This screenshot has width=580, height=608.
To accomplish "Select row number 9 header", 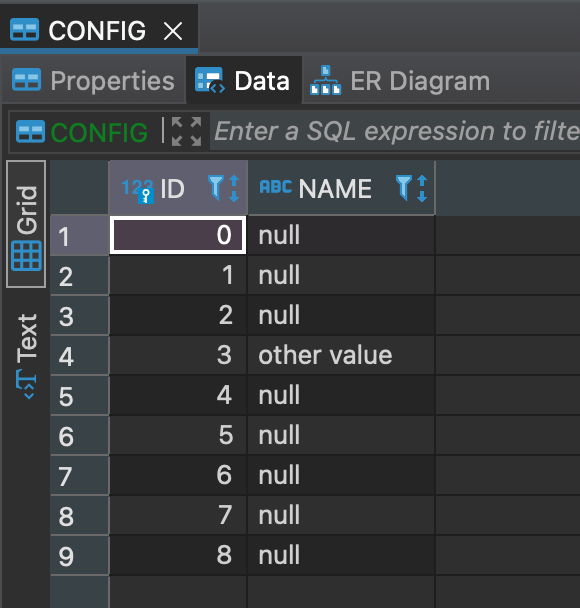I will coord(79,555).
